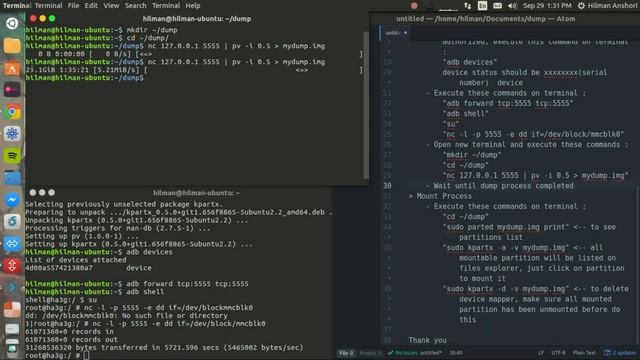Open the swirl-shaped blue dock icon
Image resolution: width=640 pixels, height=360 pixels.
[12, 222]
